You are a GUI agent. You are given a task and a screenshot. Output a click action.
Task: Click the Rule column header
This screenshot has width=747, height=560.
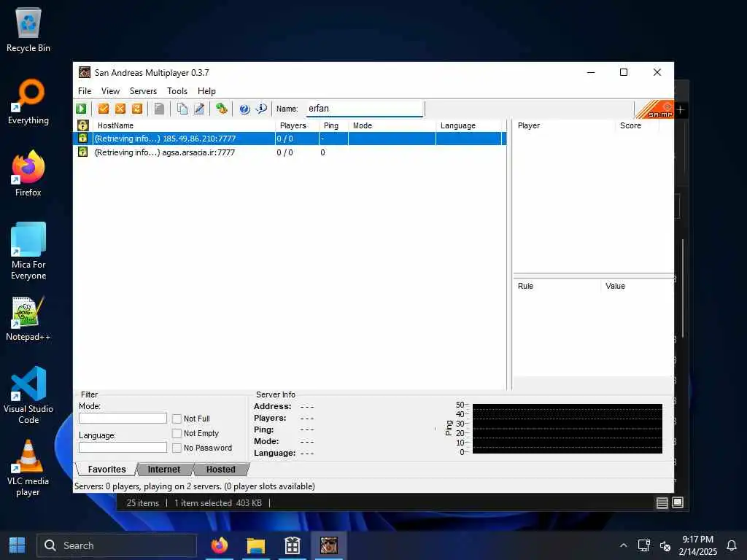pyautogui.click(x=557, y=286)
